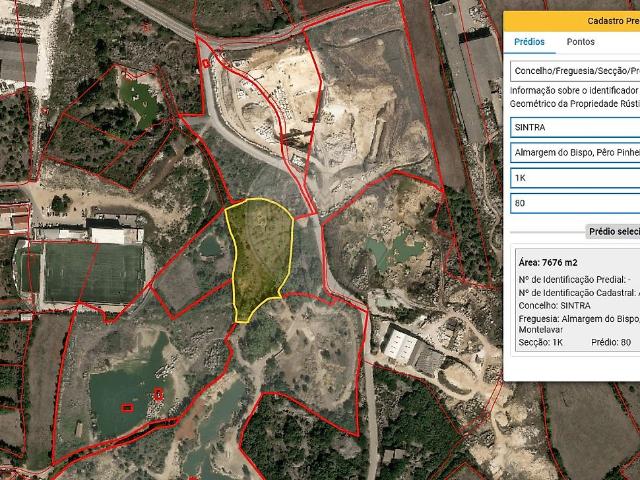Click the field containing 80
This screenshot has height=480, width=640.
[574, 204]
